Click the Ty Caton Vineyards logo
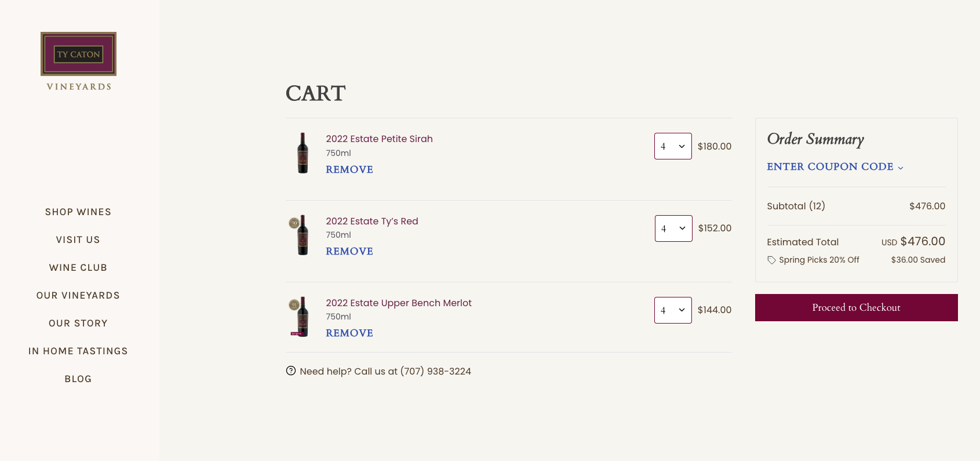This screenshot has width=980, height=461. [x=78, y=61]
